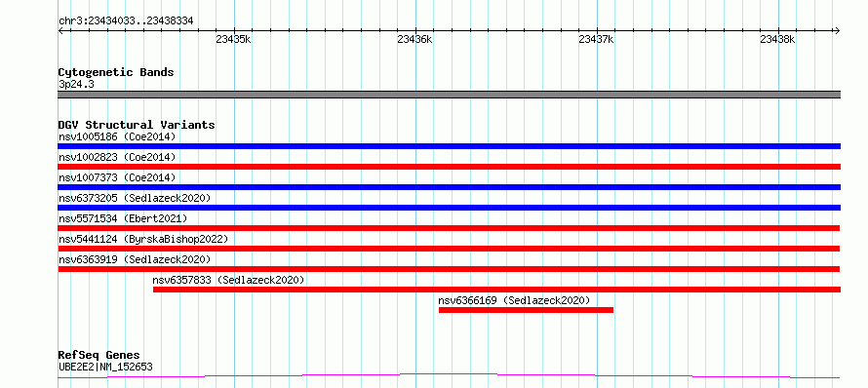
Task: Click the nsv1005186 (Coe2014) blue variant bar
Action: 449,146
